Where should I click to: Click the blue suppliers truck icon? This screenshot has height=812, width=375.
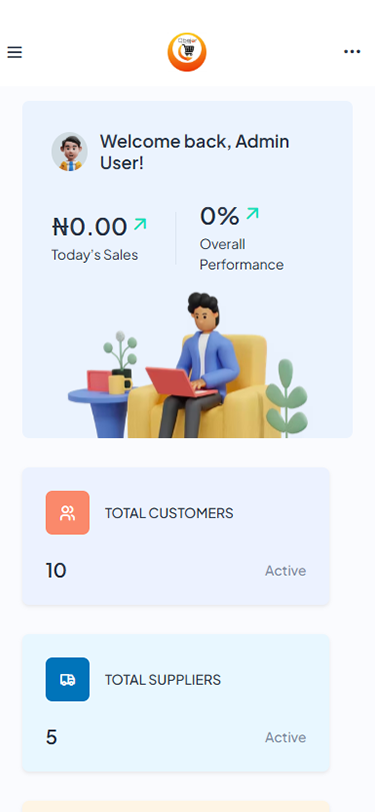[67, 679]
